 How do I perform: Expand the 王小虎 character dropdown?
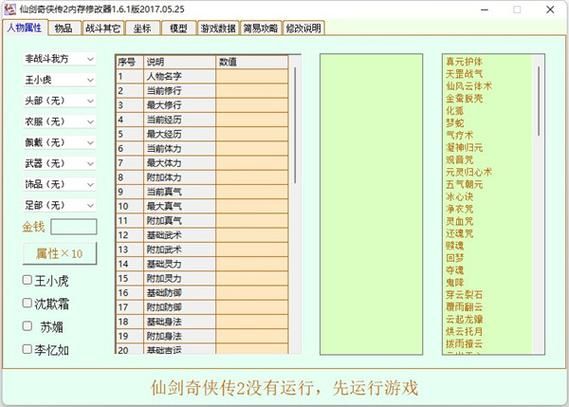[60, 80]
